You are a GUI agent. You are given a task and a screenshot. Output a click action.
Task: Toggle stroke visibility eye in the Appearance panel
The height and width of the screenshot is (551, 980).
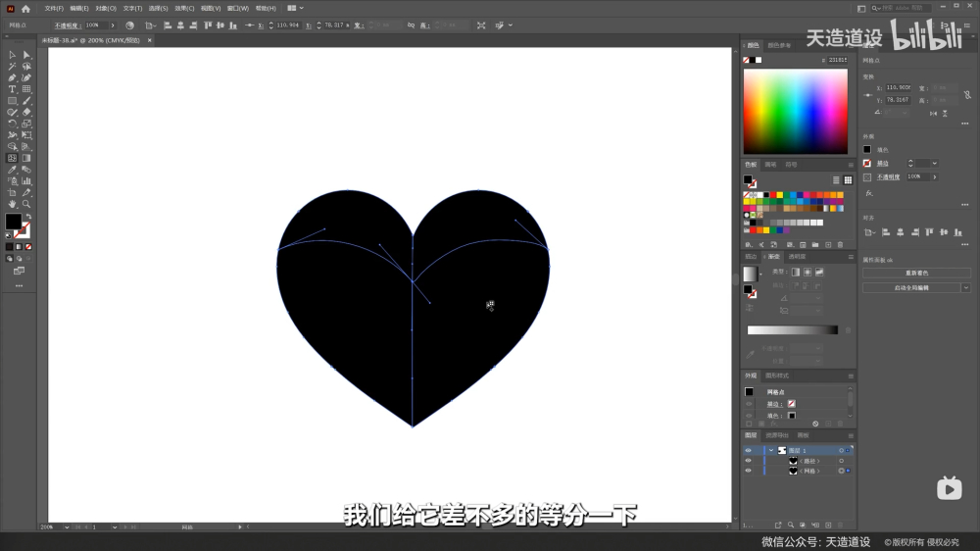pyautogui.click(x=749, y=404)
